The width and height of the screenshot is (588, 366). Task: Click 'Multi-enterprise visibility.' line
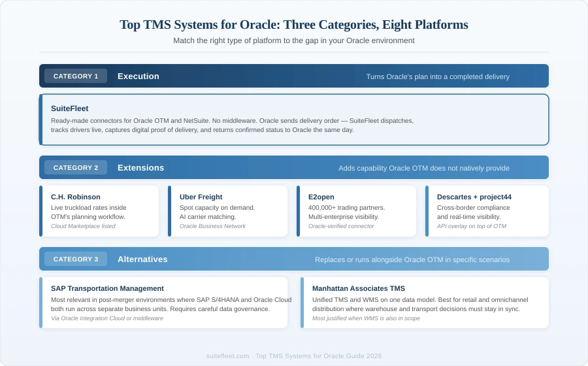[344, 217]
